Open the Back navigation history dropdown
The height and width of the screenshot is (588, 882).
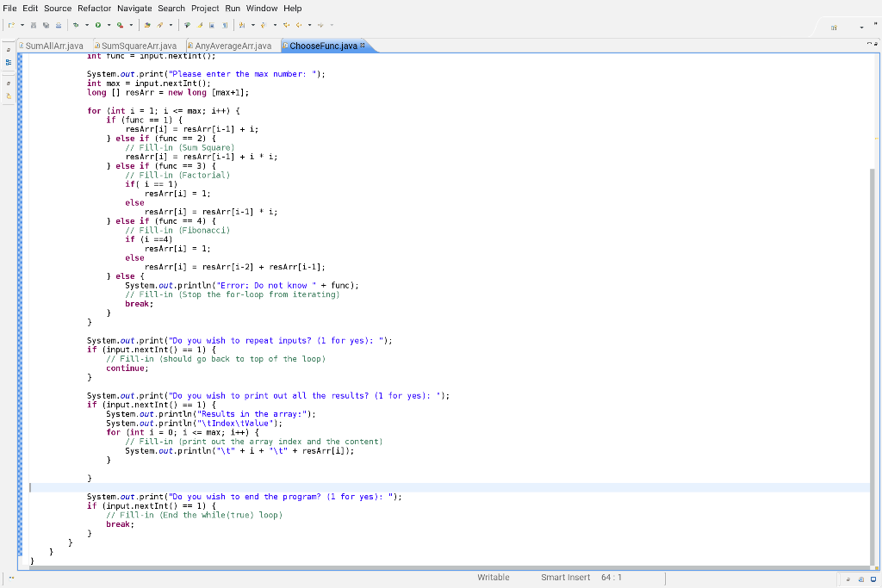tap(310, 24)
